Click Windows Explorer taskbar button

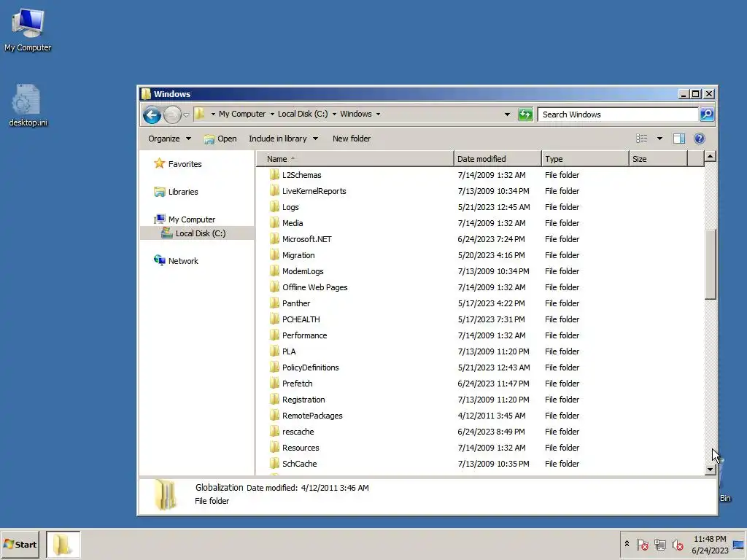tap(63, 544)
